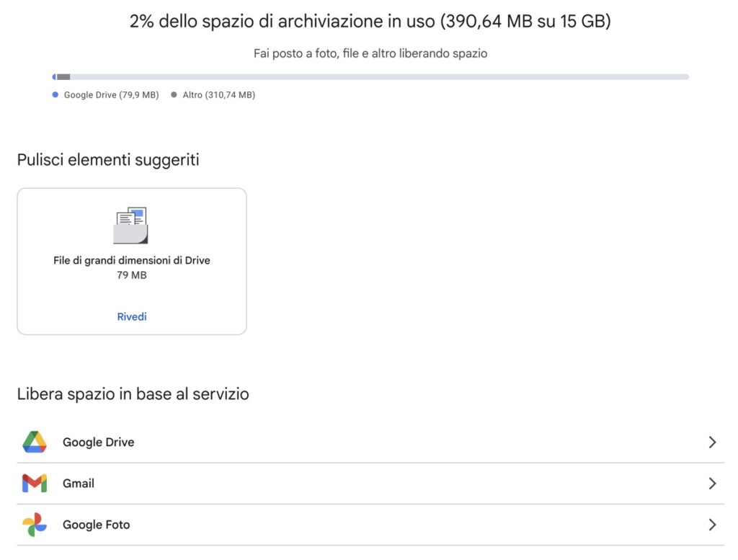Open the Google Drive entry under service list

click(98, 442)
